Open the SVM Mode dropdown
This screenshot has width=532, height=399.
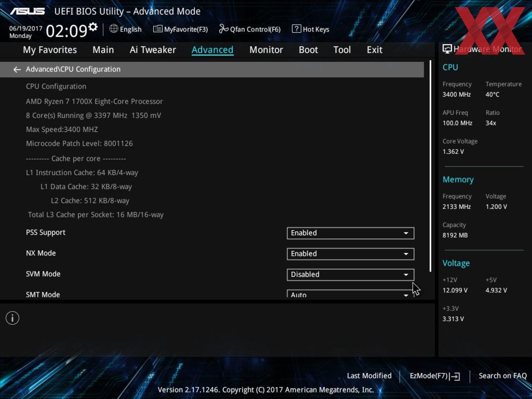pos(350,275)
